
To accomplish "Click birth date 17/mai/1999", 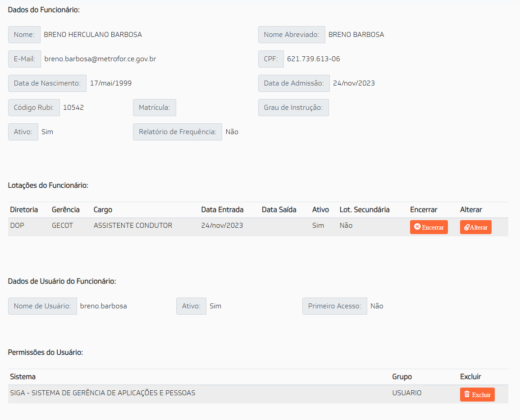I will coord(111,83).
